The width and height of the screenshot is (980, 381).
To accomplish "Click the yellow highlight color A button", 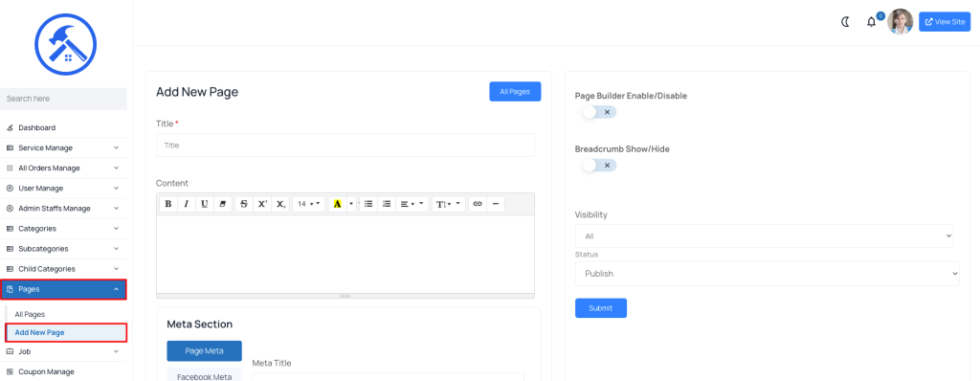I will click(338, 204).
